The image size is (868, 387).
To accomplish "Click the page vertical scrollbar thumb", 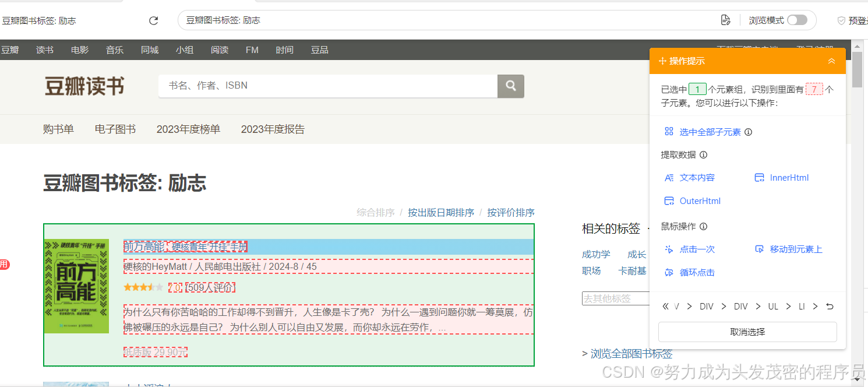I will pyautogui.click(x=857, y=69).
